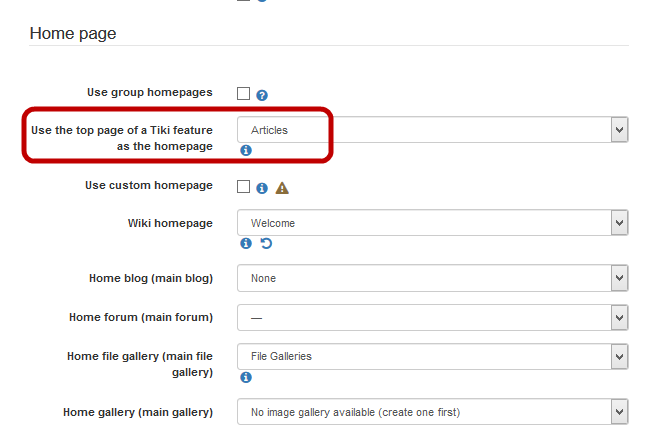Click the warning triangle beside Use custom homepage
654x438 pixels.
pos(282,187)
